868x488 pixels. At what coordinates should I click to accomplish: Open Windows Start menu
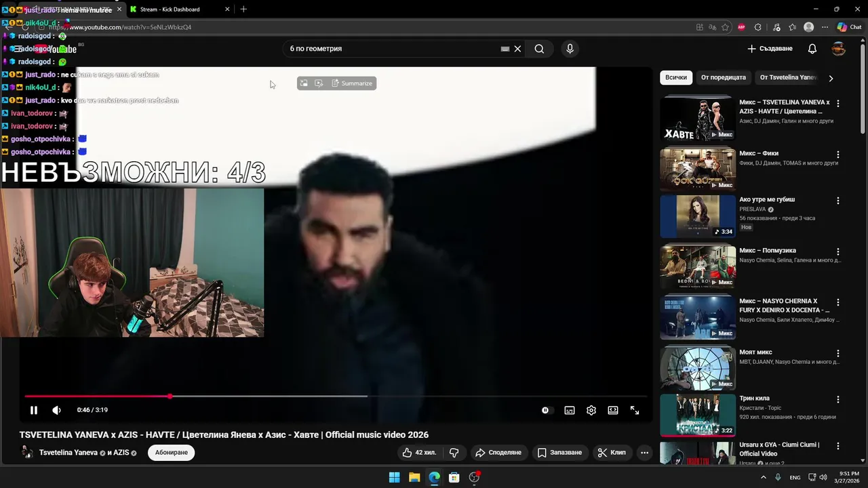tap(394, 477)
